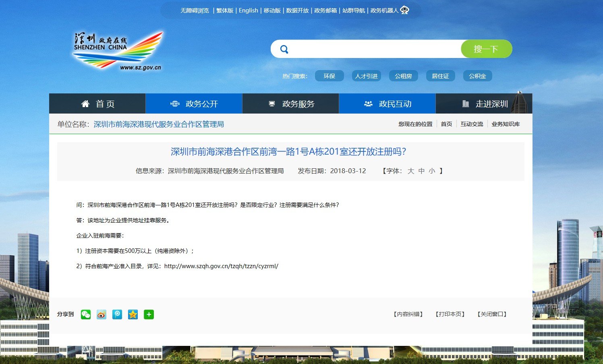
Task: Switch to the 政民互动 tab
Action: pos(387,103)
